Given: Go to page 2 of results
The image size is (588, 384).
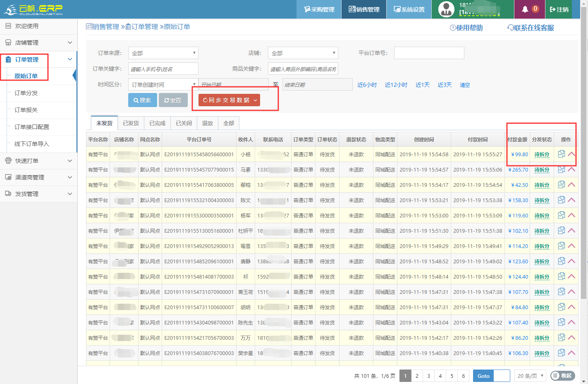Looking at the screenshot, I should (x=417, y=376).
